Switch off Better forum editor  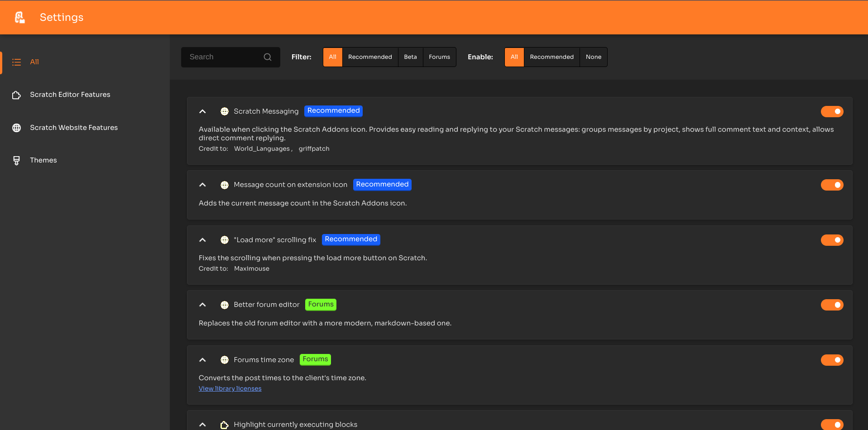coord(832,305)
